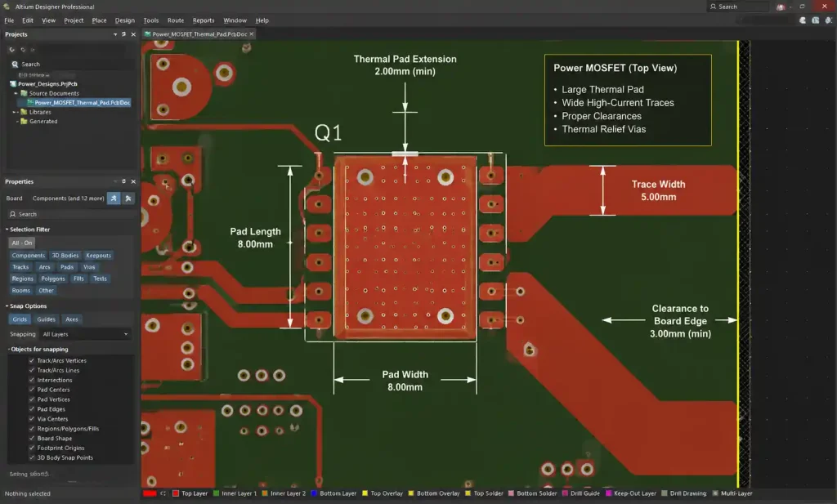Image resolution: width=837 pixels, height=504 pixels.
Task: Expand the Libraries folder
Action: click(15, 112)
